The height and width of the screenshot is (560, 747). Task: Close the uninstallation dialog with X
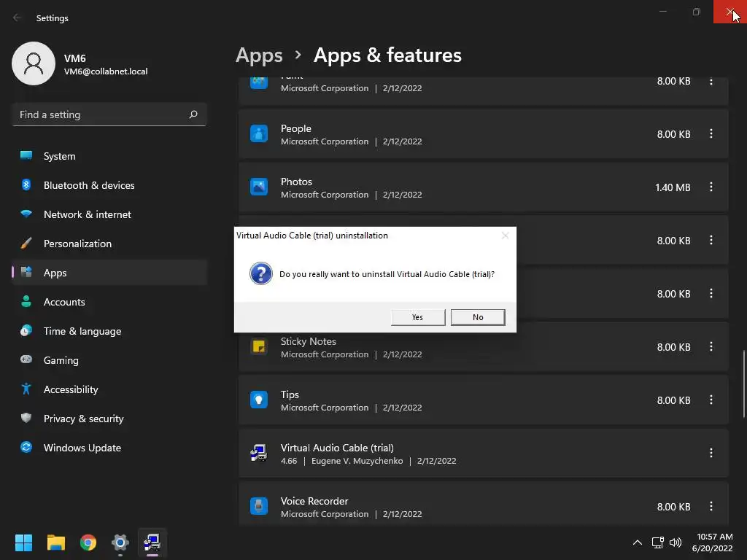(x=505, y=236)
